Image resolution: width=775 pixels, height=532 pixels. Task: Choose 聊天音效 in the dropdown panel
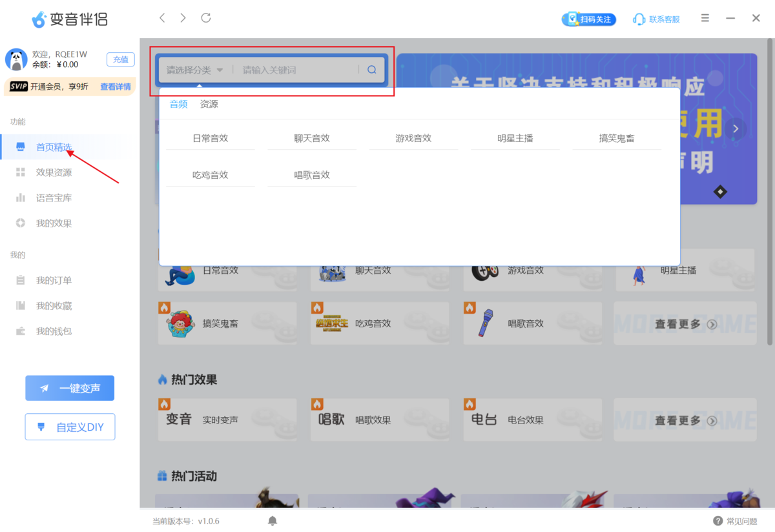(x=312, y=138)
